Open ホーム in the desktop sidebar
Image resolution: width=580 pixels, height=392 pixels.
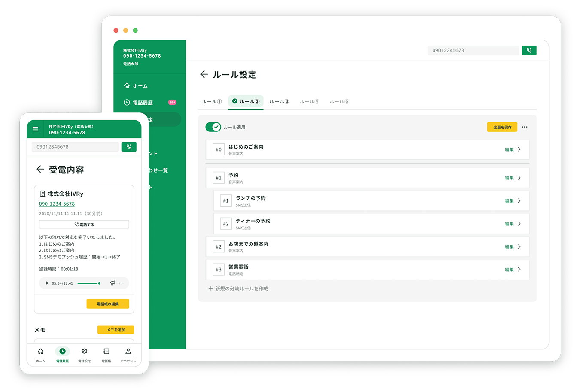(136, 86)
